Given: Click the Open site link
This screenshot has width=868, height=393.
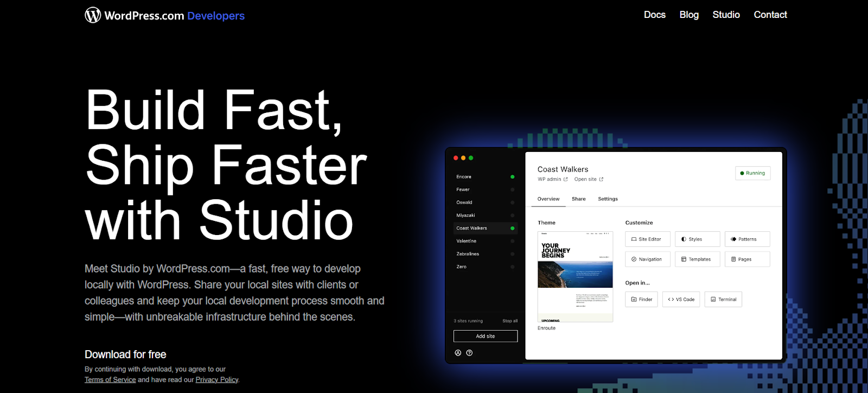Looking at the screenshot, I should pos(585,179).
